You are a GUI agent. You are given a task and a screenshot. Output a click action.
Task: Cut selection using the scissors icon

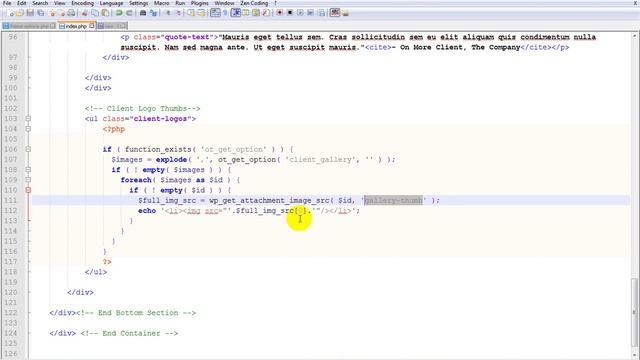[x=84, y=13]
